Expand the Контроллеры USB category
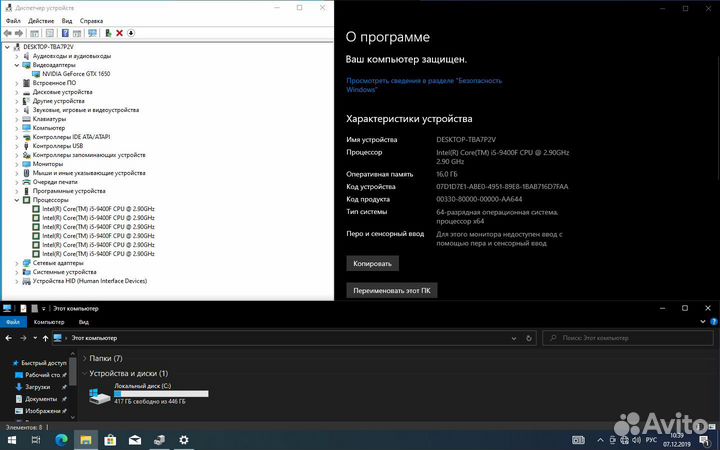720x450 pixels. coord(17,146)
